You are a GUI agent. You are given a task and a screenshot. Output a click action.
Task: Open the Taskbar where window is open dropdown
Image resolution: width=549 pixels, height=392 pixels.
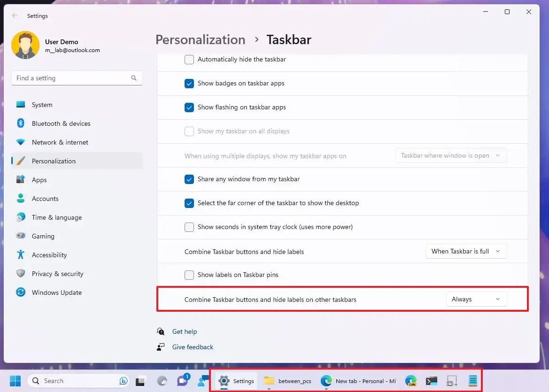(450, 155)
